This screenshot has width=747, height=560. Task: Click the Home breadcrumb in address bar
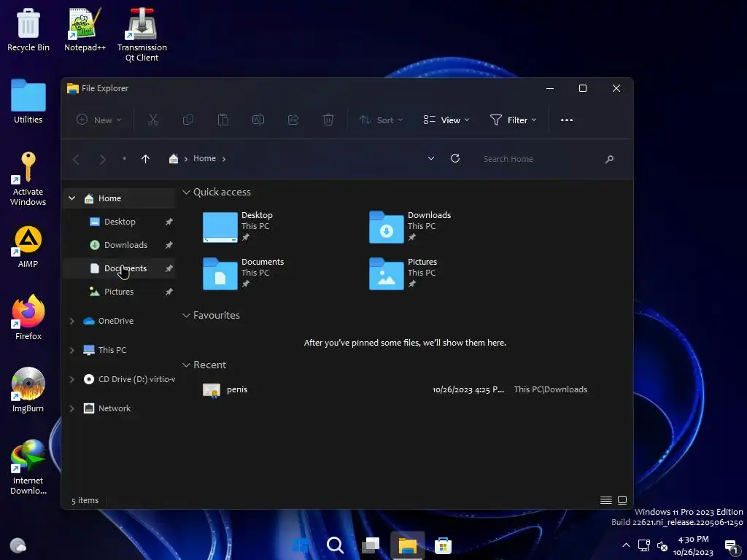coord(204,158)
